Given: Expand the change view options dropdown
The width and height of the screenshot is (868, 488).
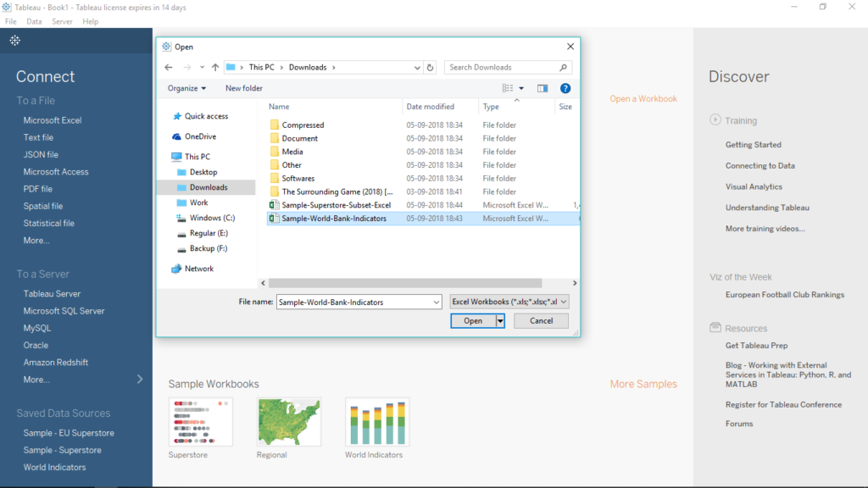Looking at the screenshot, I should coord(521,88).
